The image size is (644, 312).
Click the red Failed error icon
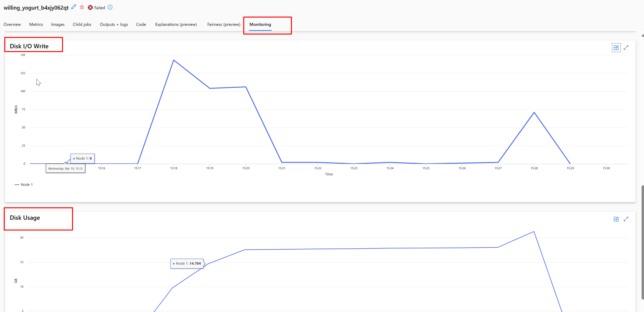90,8
